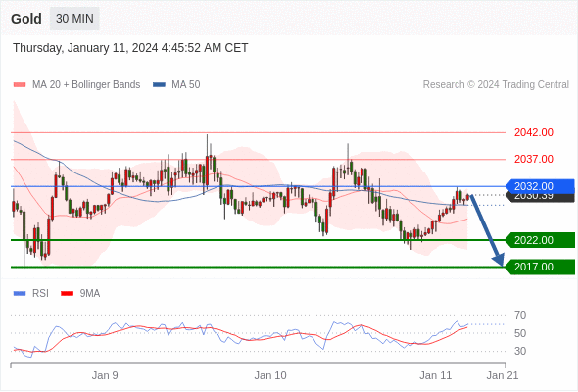Click the Gold instrument title

[x=26, y=19]
